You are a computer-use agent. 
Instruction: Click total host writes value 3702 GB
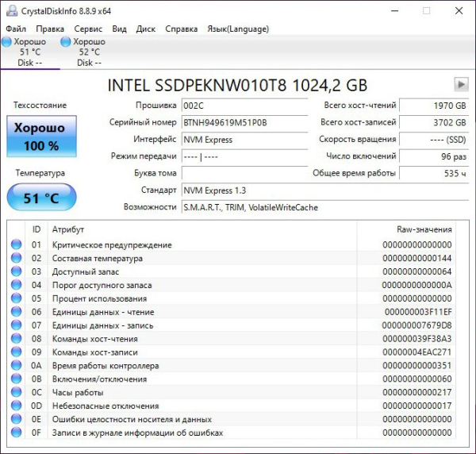[434, 123]
